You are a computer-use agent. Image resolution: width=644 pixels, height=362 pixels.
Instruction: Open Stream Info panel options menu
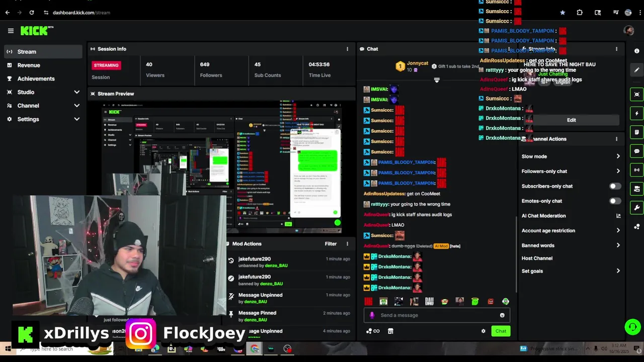coord(616,49)
